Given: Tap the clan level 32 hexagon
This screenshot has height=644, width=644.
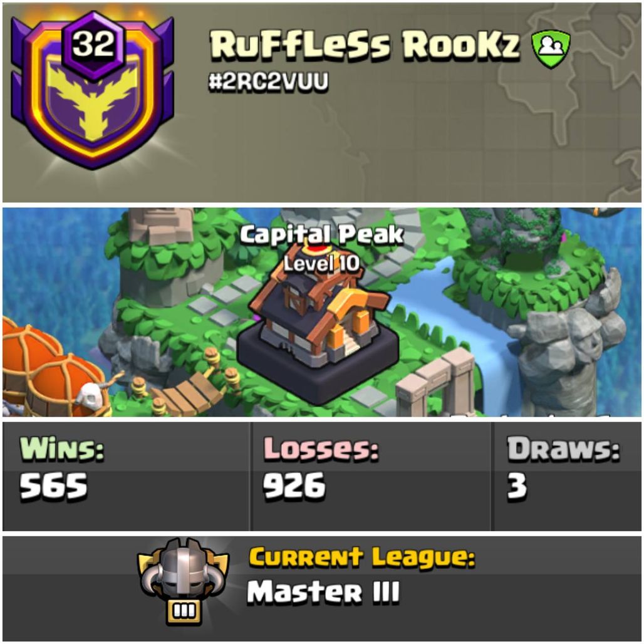Looking at the screenshot, I should (93, 45).
